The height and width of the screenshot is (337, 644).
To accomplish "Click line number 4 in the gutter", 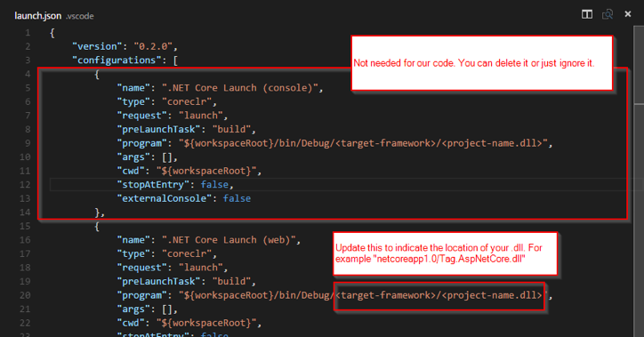I will pos(28,75).
